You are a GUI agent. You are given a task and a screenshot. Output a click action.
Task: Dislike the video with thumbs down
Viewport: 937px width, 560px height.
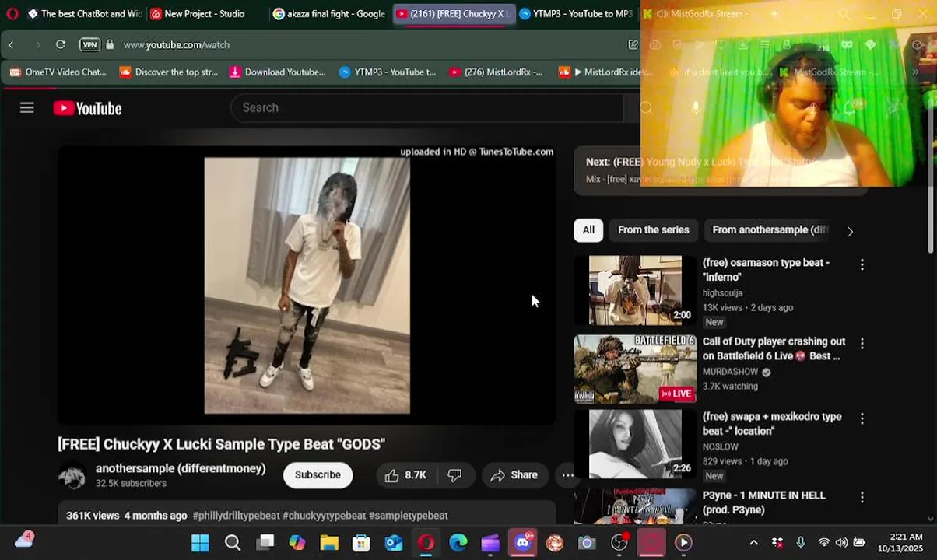pos(455,475)
